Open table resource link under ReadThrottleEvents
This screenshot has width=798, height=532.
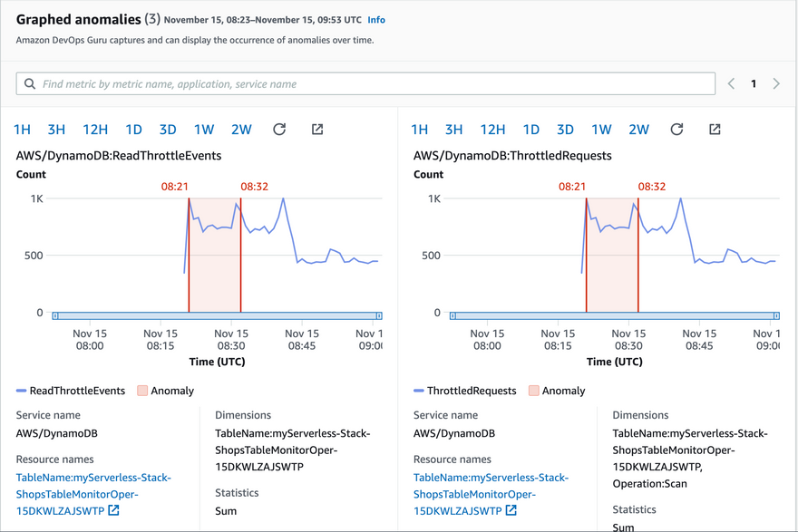point(93,494)
